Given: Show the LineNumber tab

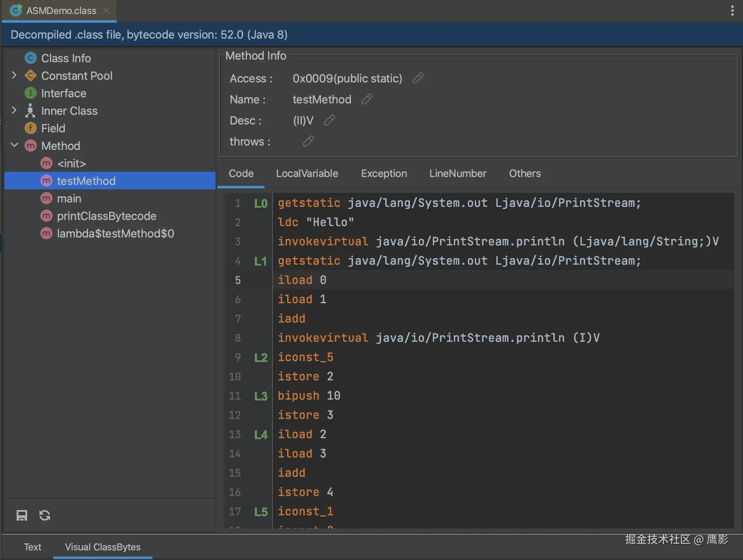Looking at the screenshot, I should pos(457,174).
